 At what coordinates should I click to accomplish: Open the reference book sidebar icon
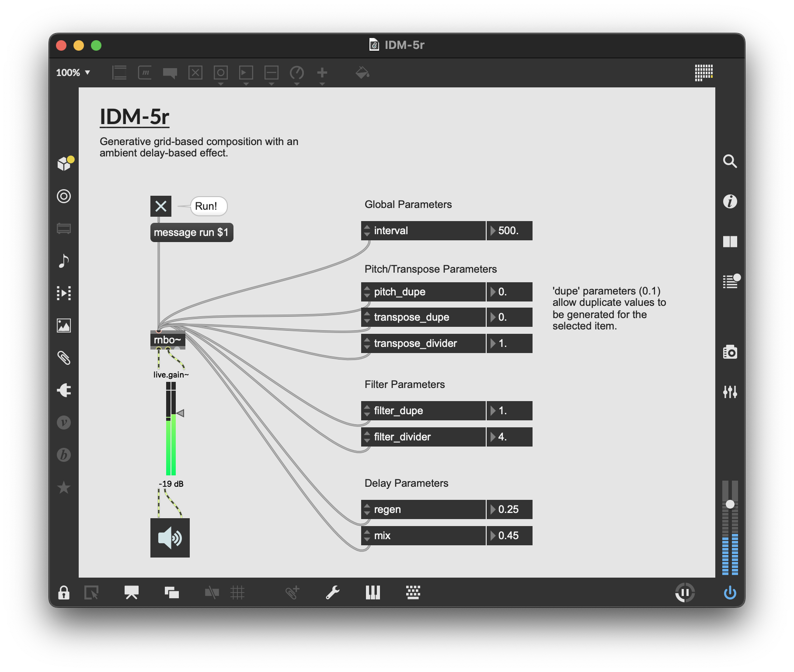click(x=730, y=242)
